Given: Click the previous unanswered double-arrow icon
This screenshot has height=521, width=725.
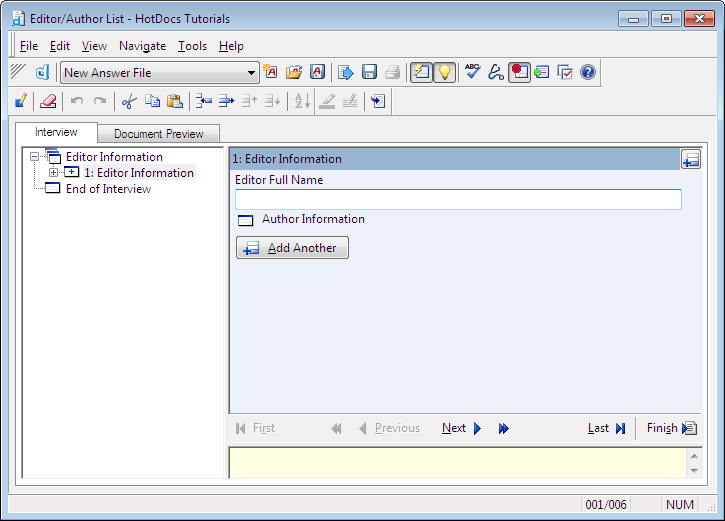Looking at the screenshot, I should click(336, 429).
